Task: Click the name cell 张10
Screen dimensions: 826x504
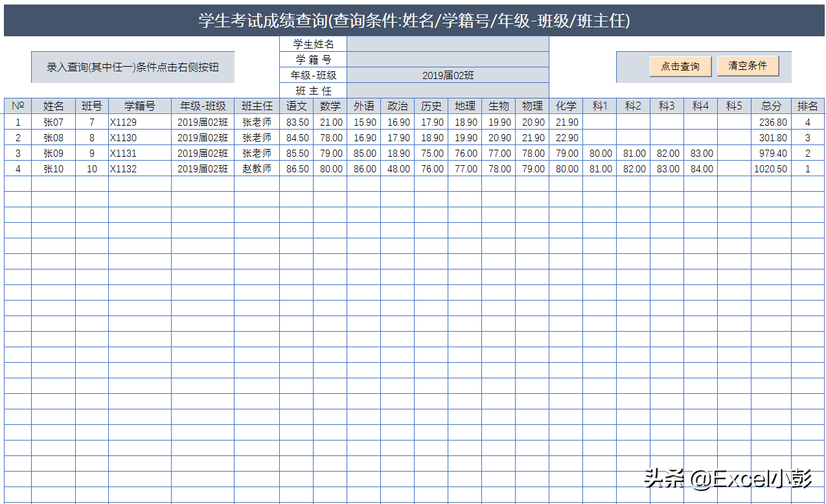Action: pos(54,169)
